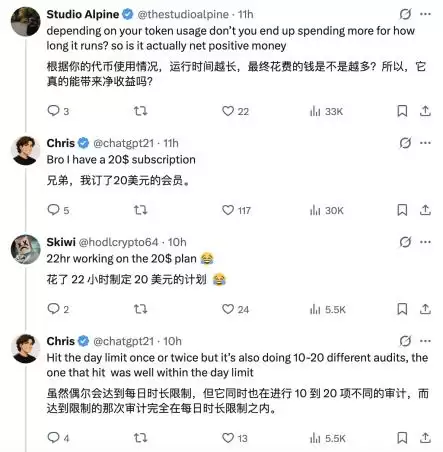Open @hodlcrypto64 handle link

[x=118, y=242]
